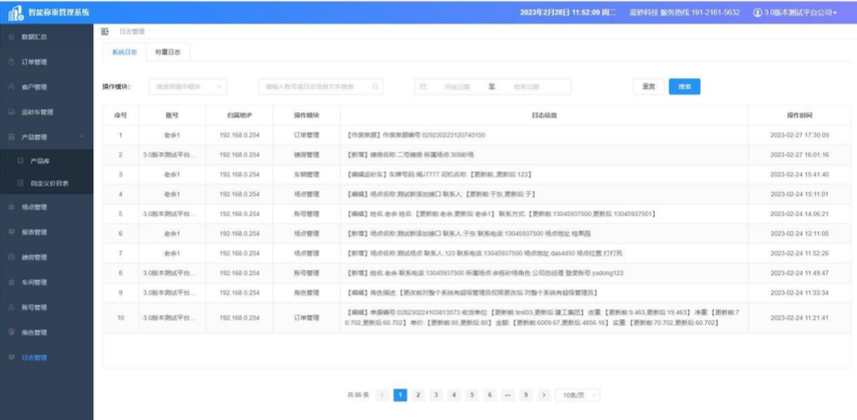Collapse the 产品管理 menu chevron
Screen dimensions: 857x420
(x=82, y=137)
